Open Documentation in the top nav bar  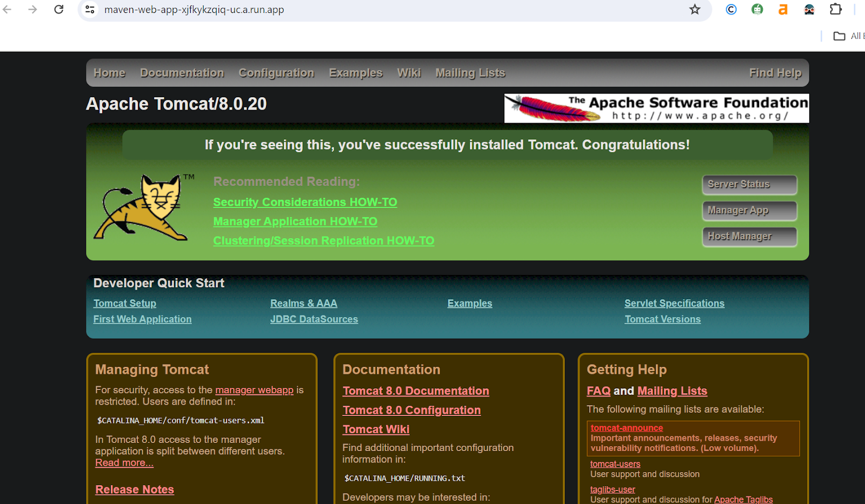tap(182, 73)
